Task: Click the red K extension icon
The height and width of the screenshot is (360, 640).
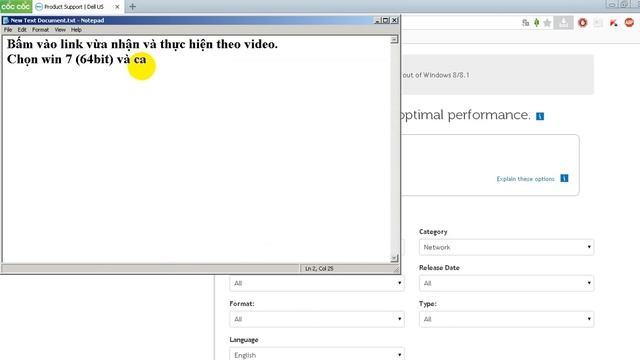Action: (x=613, y=23)
